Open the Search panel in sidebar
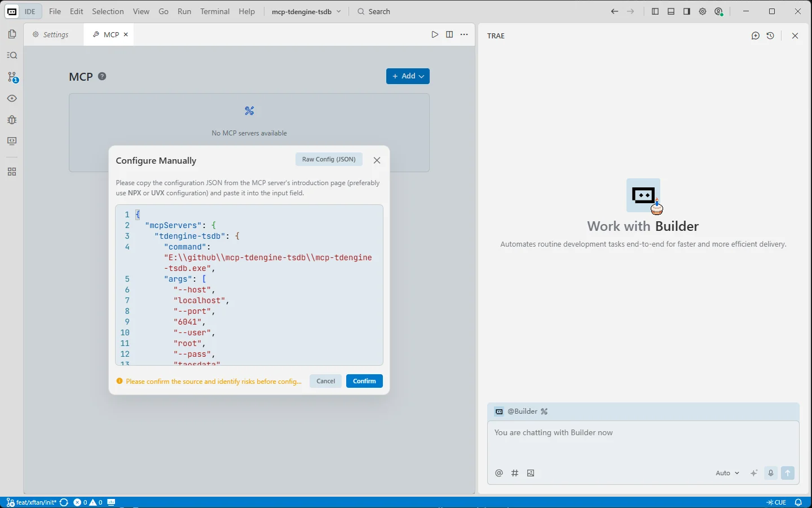This screenshot has width=812, height=508. (12, 55)
